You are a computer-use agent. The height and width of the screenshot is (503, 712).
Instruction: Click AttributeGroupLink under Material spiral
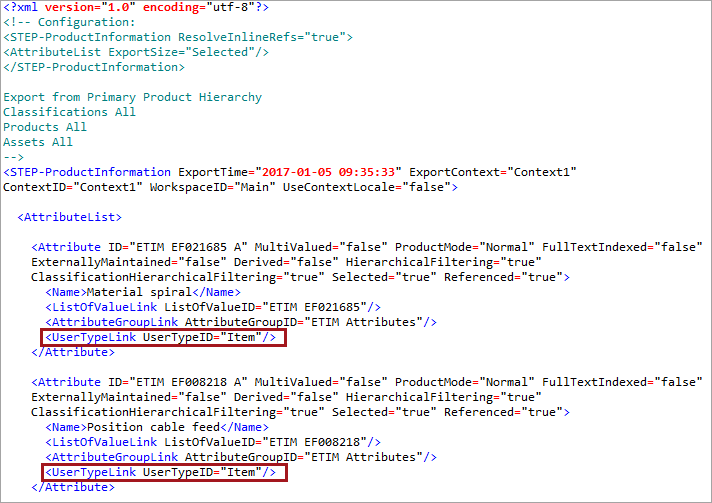pos(241,322)
